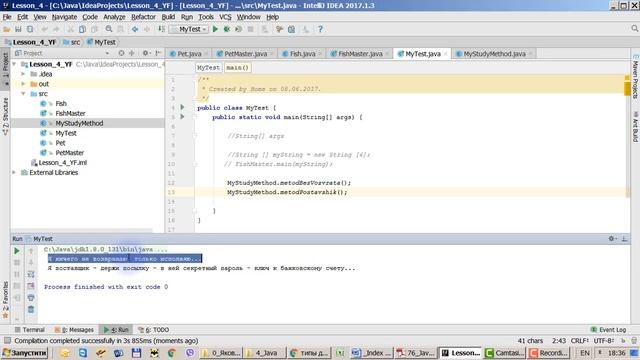
Task: Open Run panel settings gear
Action: click(x=612, y=239)
